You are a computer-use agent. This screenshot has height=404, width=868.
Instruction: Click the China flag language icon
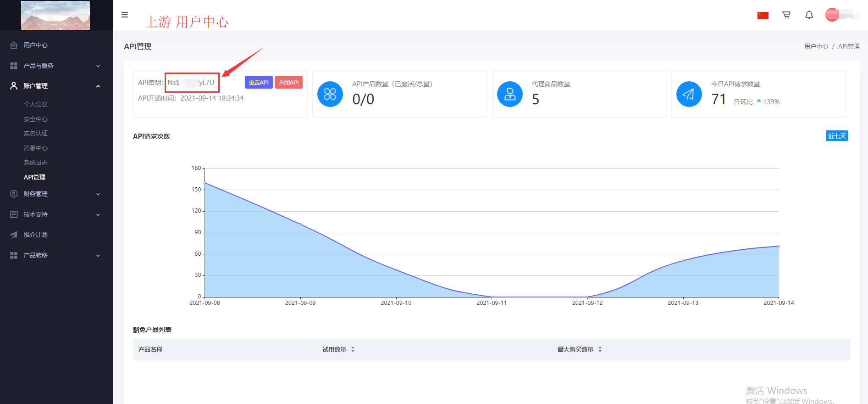point(763,16)
